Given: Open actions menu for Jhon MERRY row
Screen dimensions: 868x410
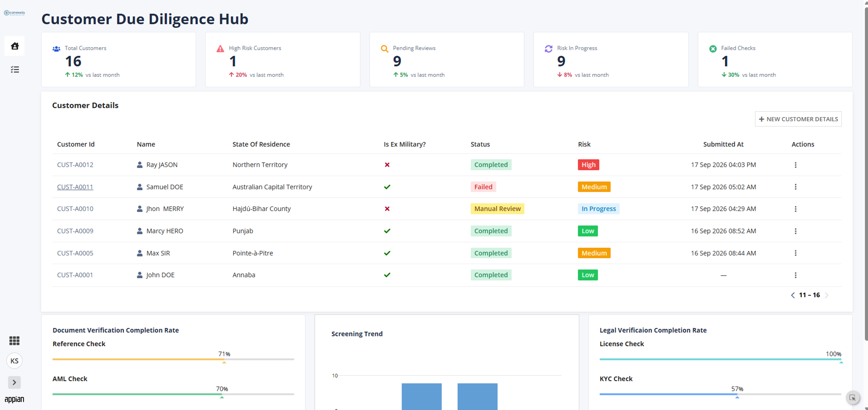Looking at the screenshot, I should [795, 209].
